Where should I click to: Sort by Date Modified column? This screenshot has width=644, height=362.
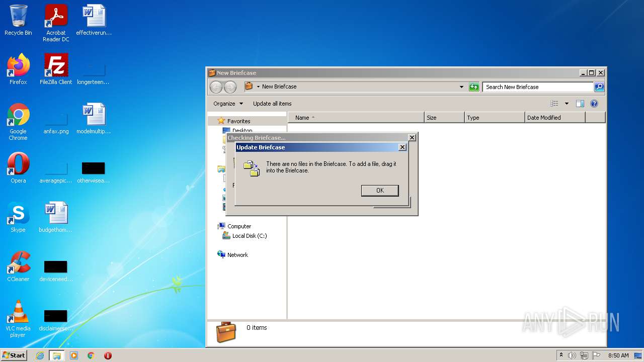coord(555,118)
